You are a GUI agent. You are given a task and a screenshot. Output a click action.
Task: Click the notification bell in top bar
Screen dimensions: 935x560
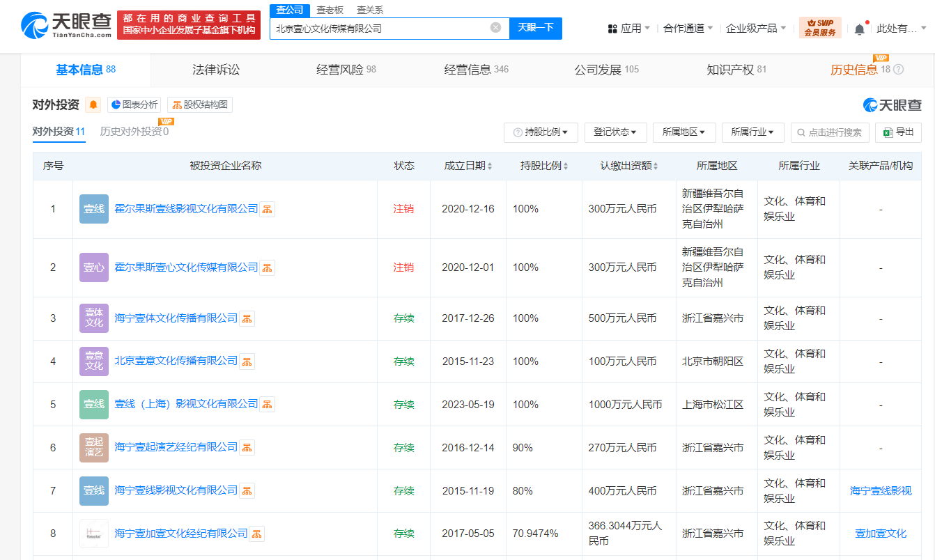coord(859,29)
